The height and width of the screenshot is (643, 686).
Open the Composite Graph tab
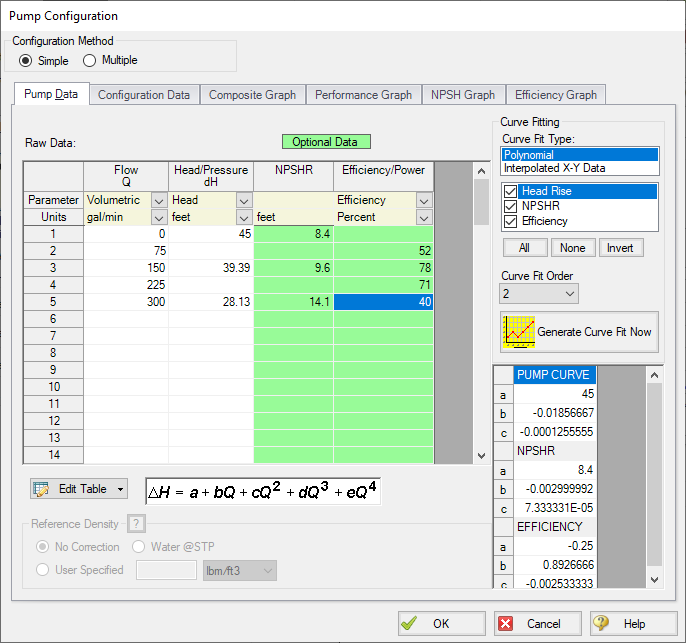click(252, 95)
